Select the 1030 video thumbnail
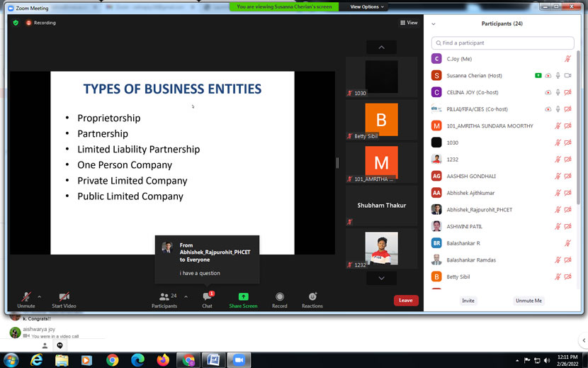588x368 pixels. [381, 77]
